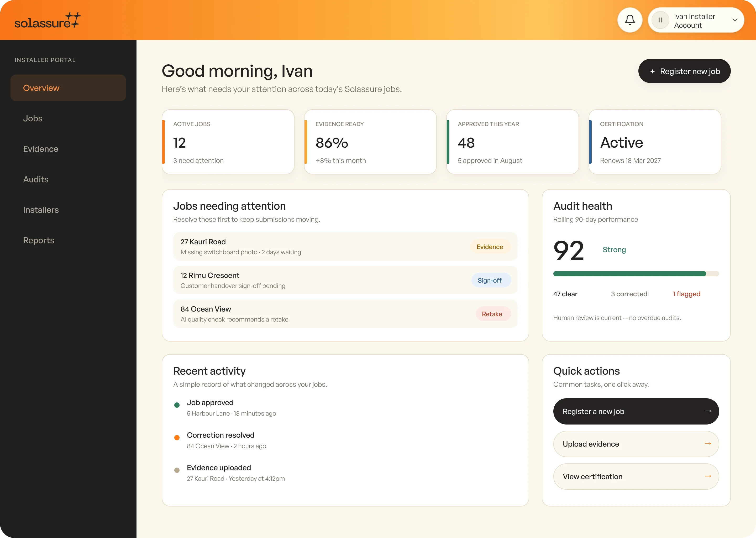This screenshot has height=538, width=756.
Task: Click '84 Ocean View · 2 hours ago'
Action: pyautogui.click(x=226, y=446)
